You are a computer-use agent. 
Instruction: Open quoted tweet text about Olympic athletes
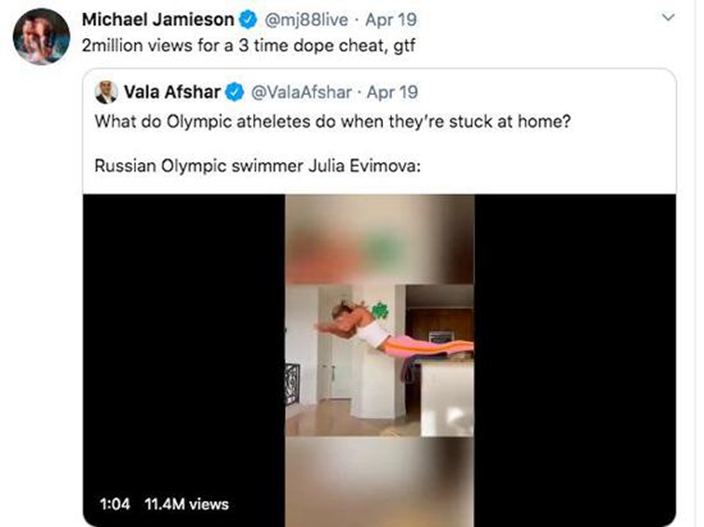tap(333, 122)
